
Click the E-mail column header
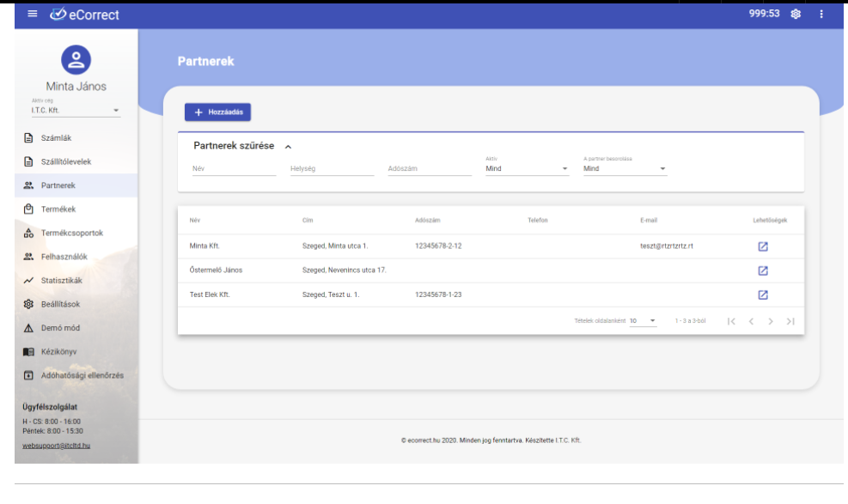(649, 221)
